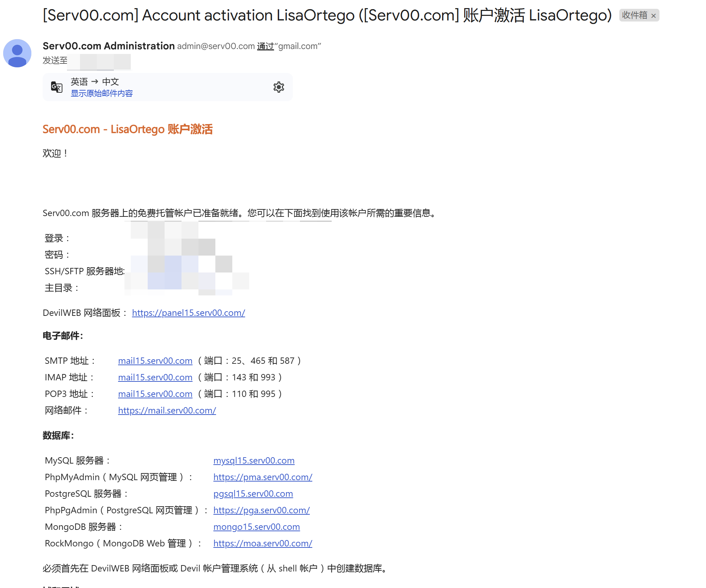Click the 通过 link next to sender
The image size is (706, 588).
coord(265,46)
